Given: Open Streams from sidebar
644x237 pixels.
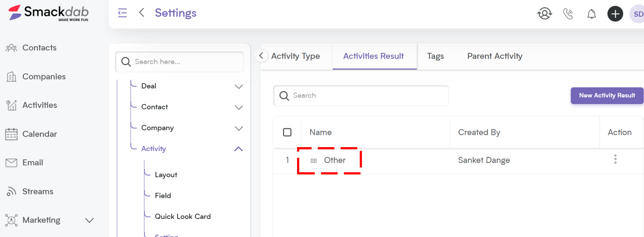Looking at the screenshot, I should tap(38, 192).
